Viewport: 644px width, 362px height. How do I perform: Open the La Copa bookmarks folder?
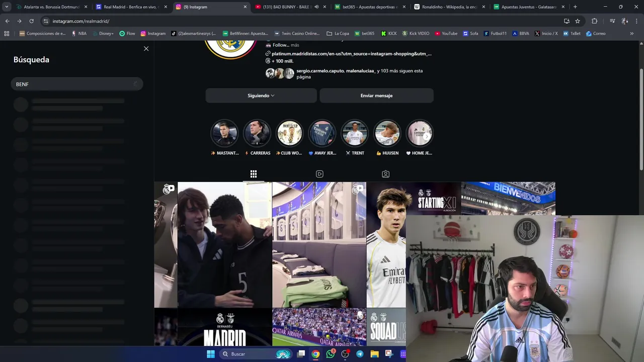point(338,34)
